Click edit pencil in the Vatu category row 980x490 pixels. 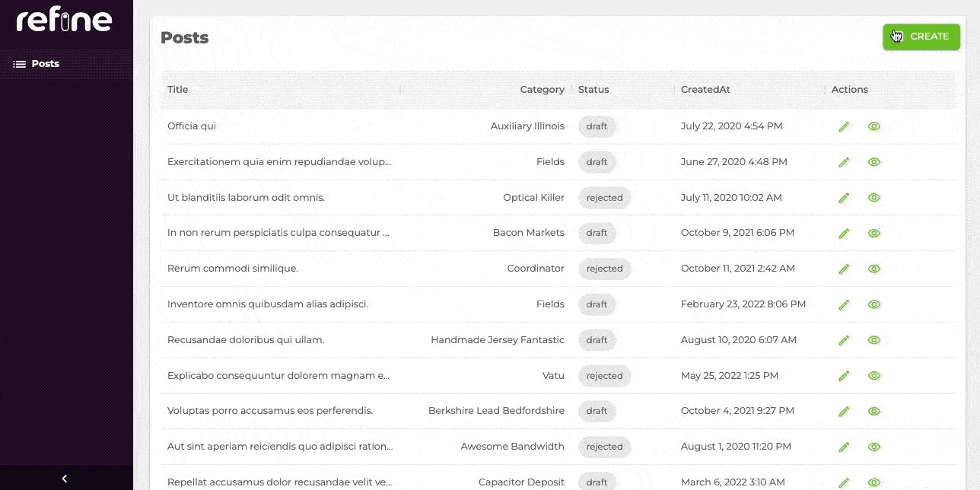(x=843, y=376)
